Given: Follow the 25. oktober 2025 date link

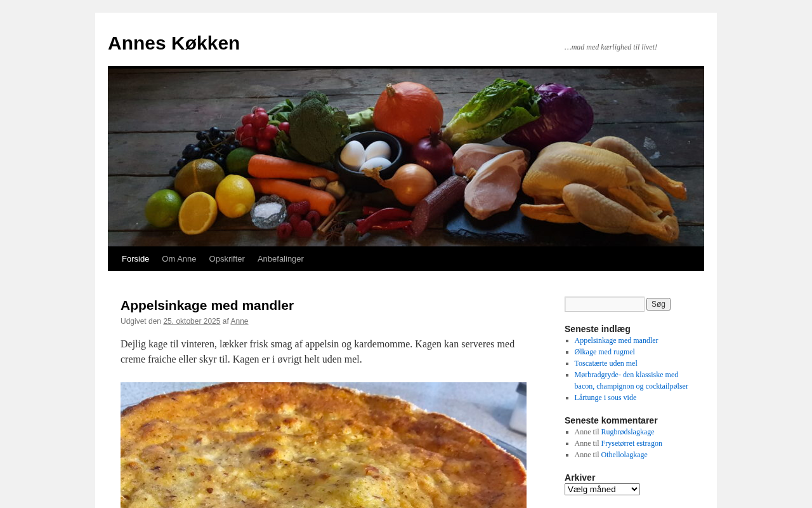Looking at the screenshot, I should [x=192, y=321].
